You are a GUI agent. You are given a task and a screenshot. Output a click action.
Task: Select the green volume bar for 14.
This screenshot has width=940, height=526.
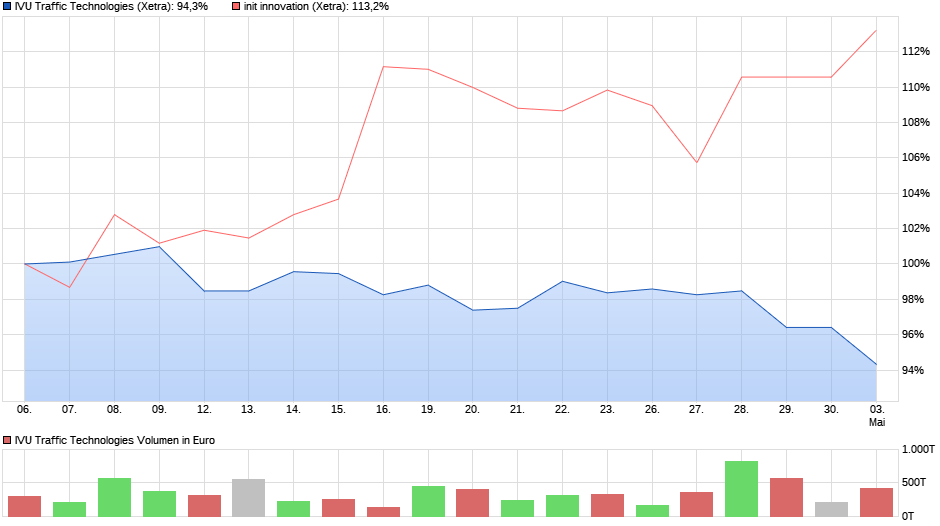(294, 509)
